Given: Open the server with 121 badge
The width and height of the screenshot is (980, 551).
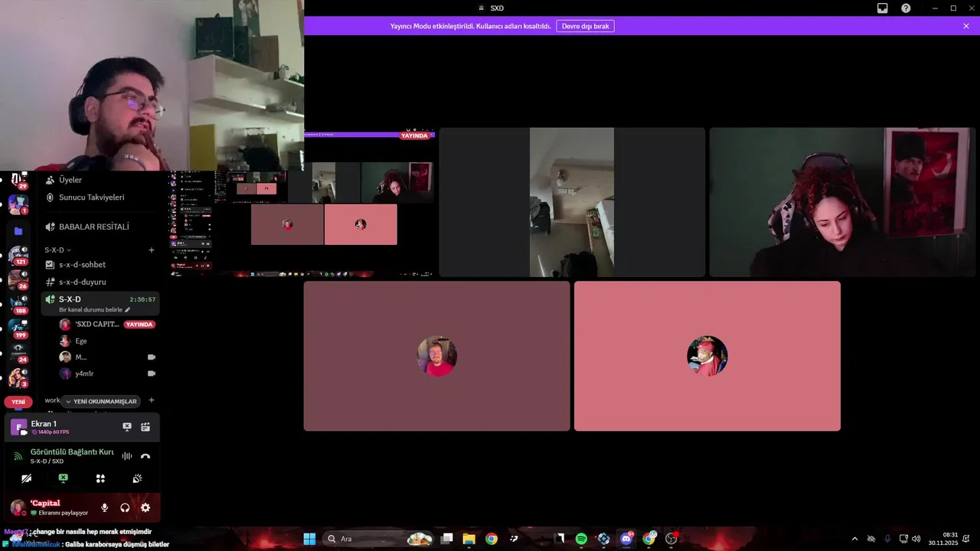Looking at the screenshot, I should (18, 255).
